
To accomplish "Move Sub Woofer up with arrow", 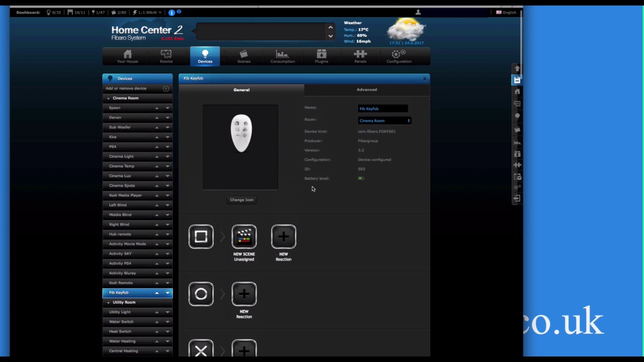I will [x=156, y=127].
